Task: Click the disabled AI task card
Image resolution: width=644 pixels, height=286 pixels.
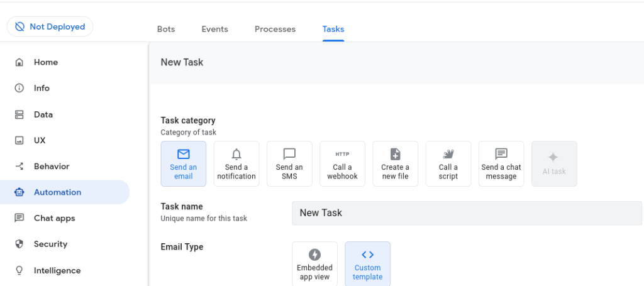Action: tap(554, 163)
